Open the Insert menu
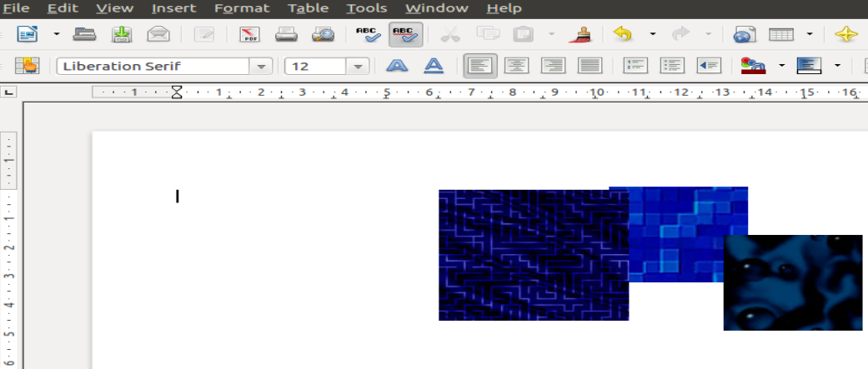Image resolution: width=868 pixels, height=369 pixels. 173,8
